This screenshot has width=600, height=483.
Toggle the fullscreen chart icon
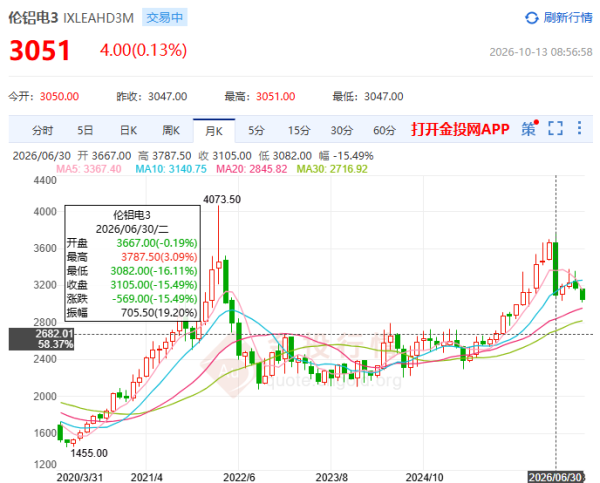pos(555,129)
